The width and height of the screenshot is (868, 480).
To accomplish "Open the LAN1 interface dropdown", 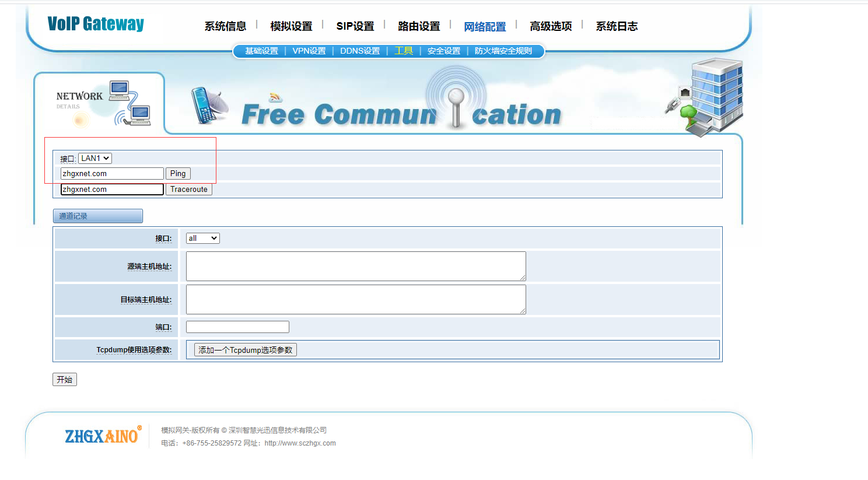I will [95, 158].
